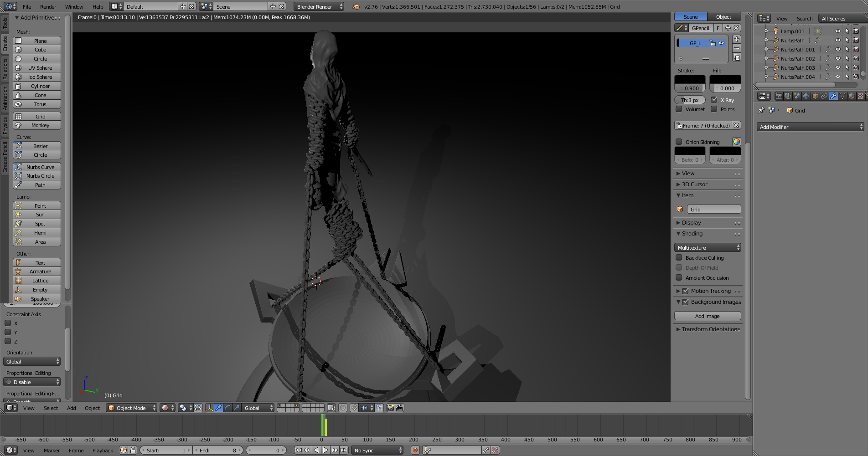Toggle proportional editing circle icon in header

click(343, 408)
